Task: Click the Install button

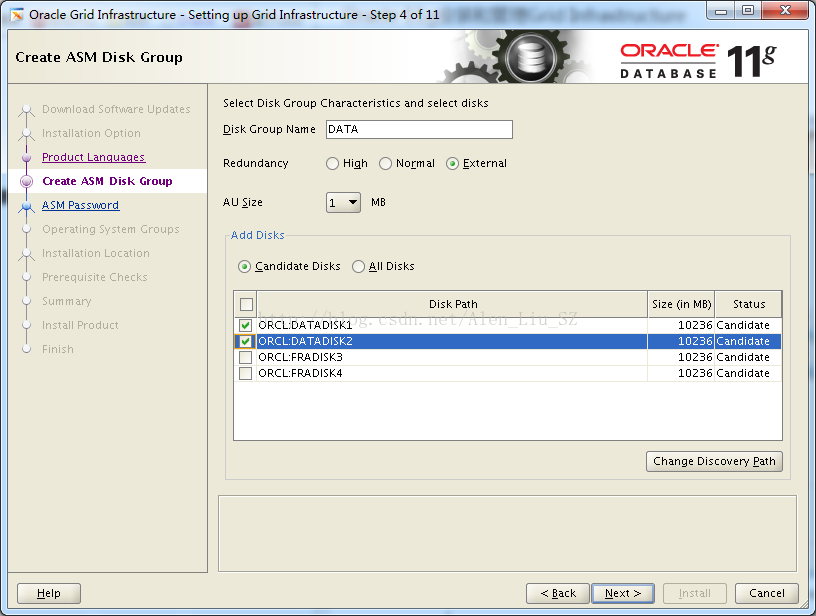Action: click(695, 593)
